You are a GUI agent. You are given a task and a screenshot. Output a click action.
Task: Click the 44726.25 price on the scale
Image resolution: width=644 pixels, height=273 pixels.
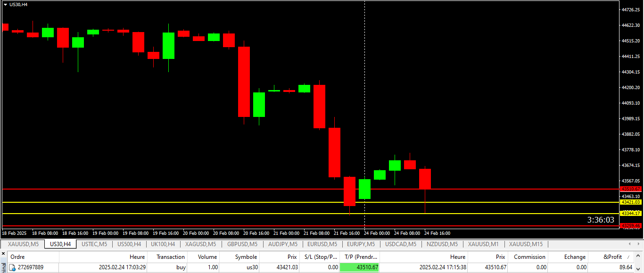click(x=631, y=9)
